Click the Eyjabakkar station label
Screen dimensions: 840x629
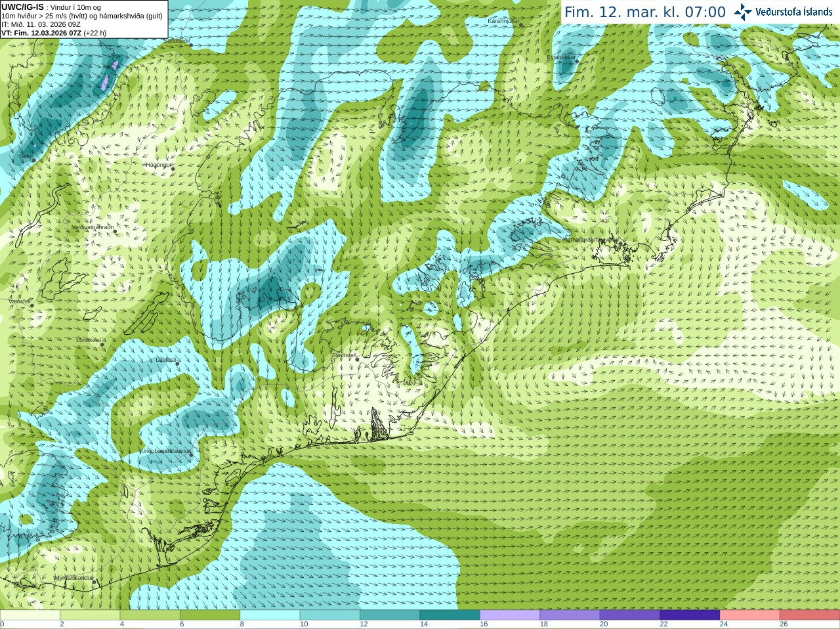coord(561,57)
